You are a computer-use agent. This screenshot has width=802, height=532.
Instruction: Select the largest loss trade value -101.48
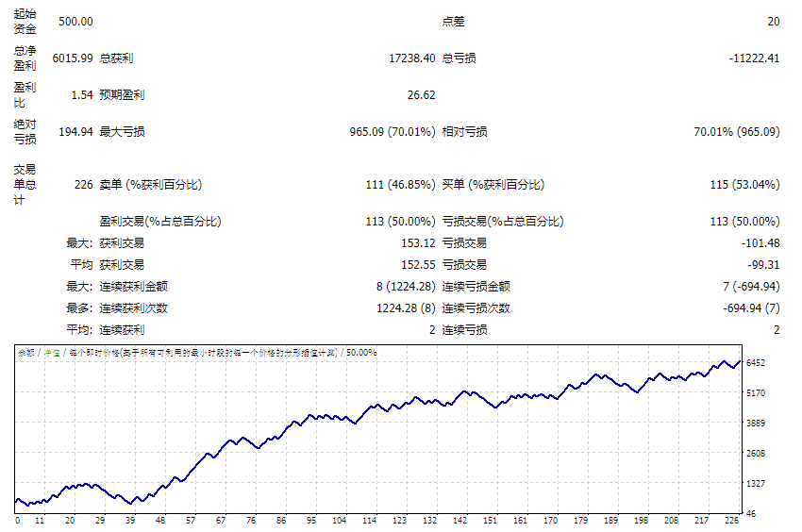click(x=760, y=242)
